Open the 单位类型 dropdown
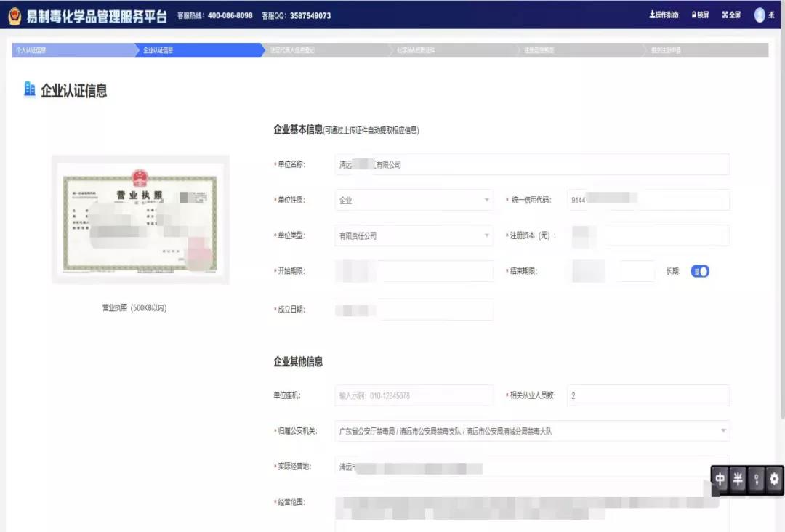Image resolution: width=785 pixels, height=532 pixels. [x=414, y=236]
